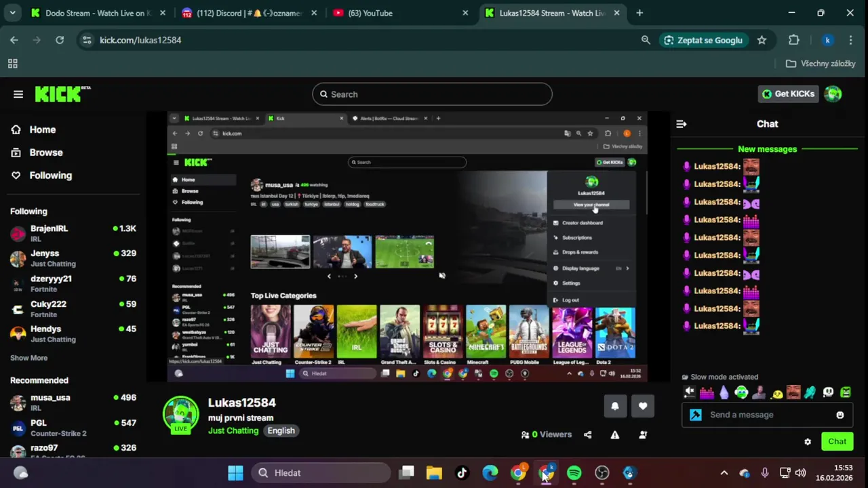The image size is (868, 488).
Task: Click the gavel icon in message box
Action: (696, 415)
